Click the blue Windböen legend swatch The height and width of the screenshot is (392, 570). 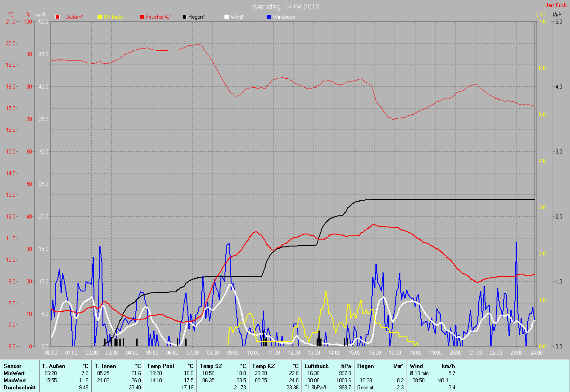(269, 17)
